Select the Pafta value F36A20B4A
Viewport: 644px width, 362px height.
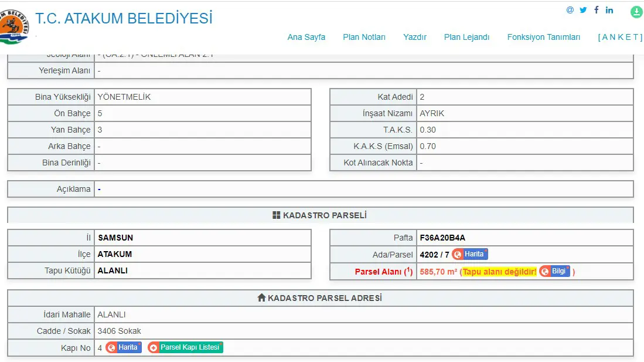point(442,238)
